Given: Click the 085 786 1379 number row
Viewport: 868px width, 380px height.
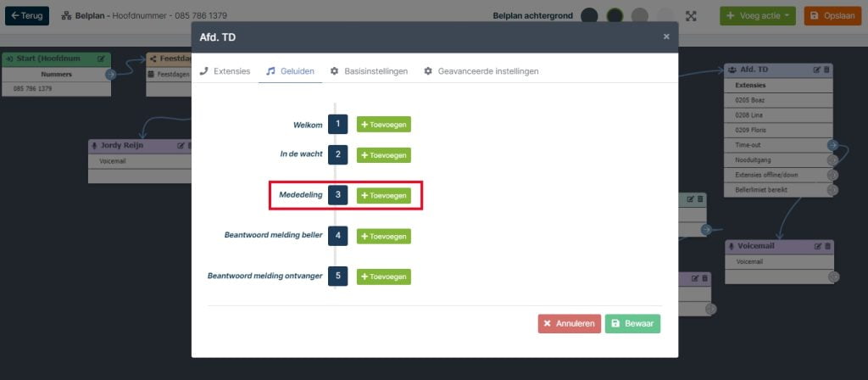Looking at the screenshot, I should tap(57, 88).
